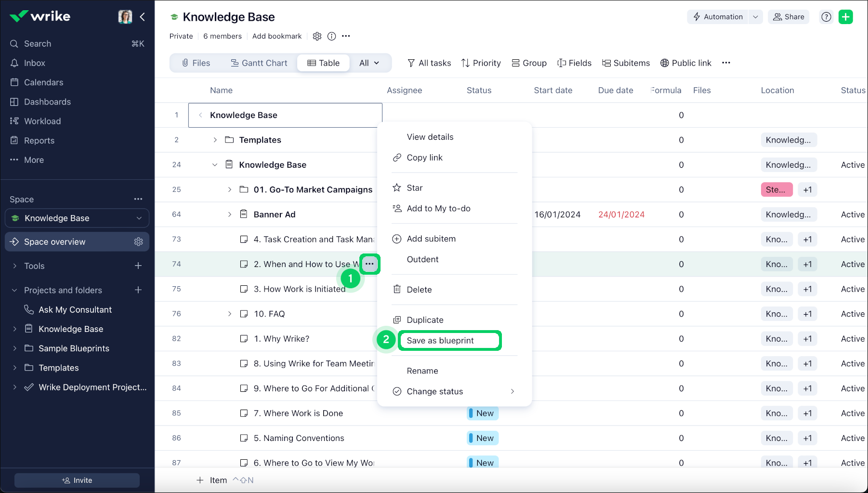868x493 pixels.
Task: Open space settings gear beside Add bookmark
Action: [317, 36]
